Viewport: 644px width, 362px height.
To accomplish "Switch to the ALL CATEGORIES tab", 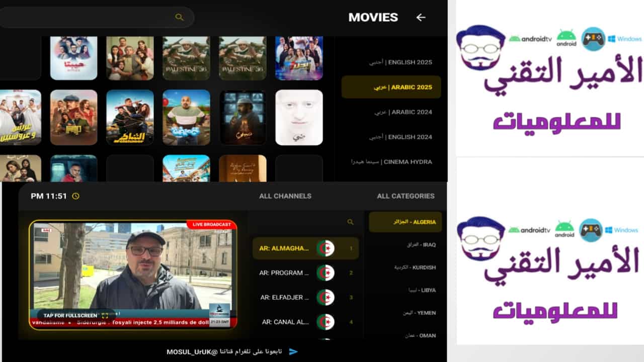I will tap(406, 196).
